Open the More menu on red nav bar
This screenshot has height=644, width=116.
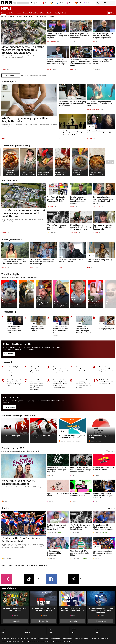[x=111, y=13]
